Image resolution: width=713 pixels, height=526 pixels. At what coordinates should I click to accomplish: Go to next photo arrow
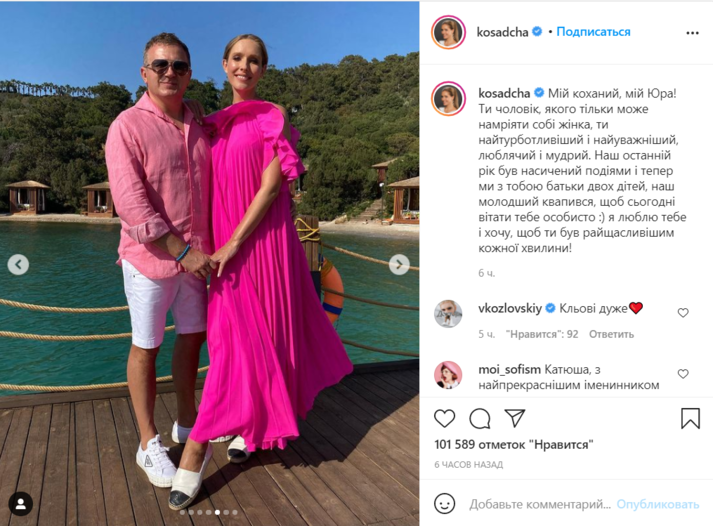(399, 264)
